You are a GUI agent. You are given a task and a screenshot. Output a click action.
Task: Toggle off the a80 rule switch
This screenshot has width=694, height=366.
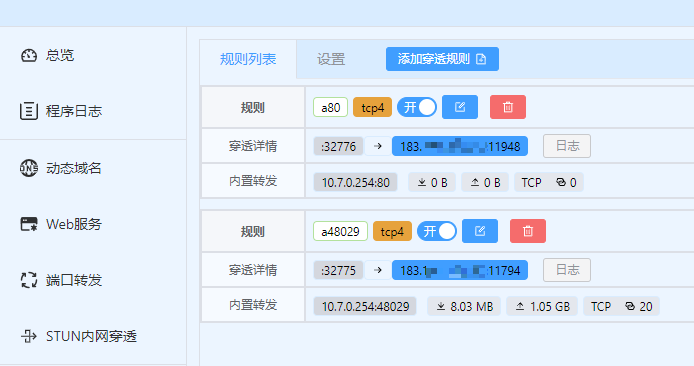pos(416,108)
